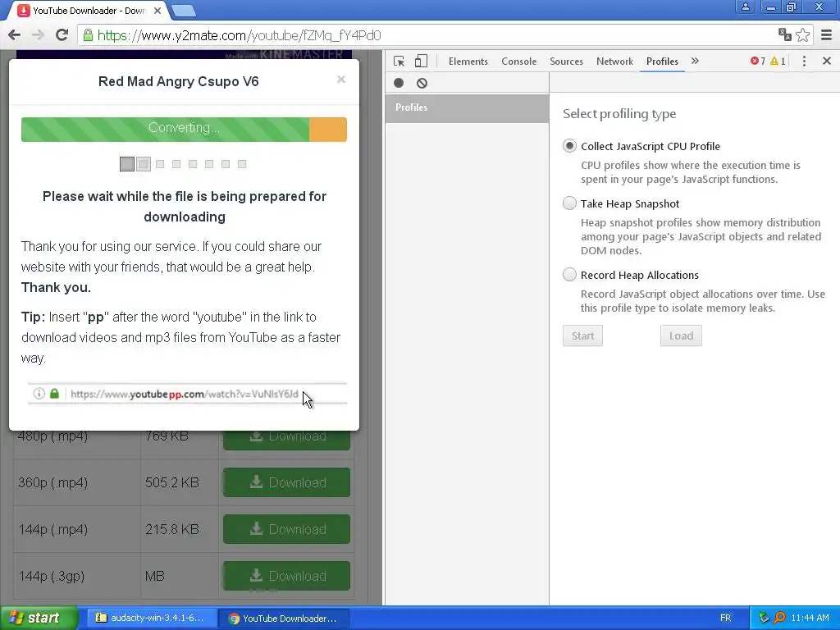Click the Load profile button

pyautogui.click(x=681, y=336)
